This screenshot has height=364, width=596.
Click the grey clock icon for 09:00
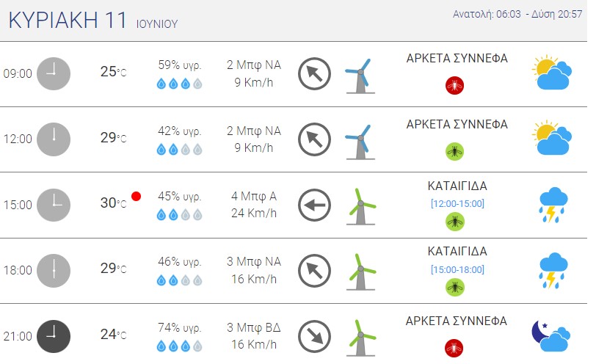pyautogui.click(x=54, y=73)
